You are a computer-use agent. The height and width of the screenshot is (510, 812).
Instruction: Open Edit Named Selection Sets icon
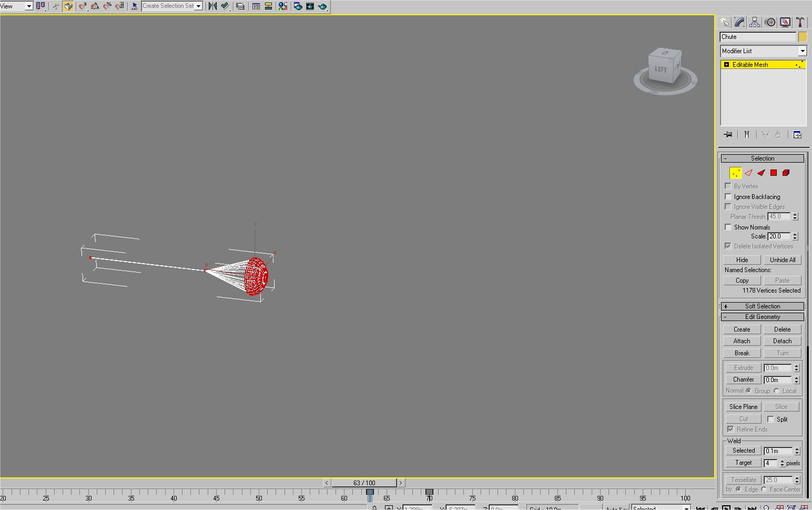pos(135,6)
